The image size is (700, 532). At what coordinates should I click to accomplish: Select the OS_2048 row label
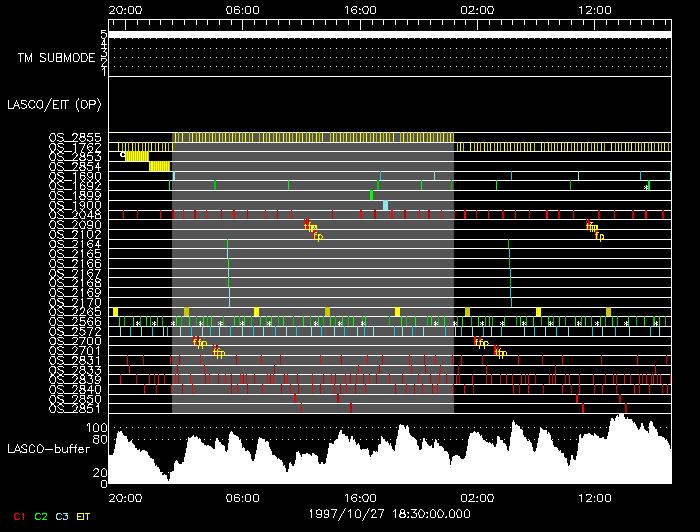click(75, 215)
